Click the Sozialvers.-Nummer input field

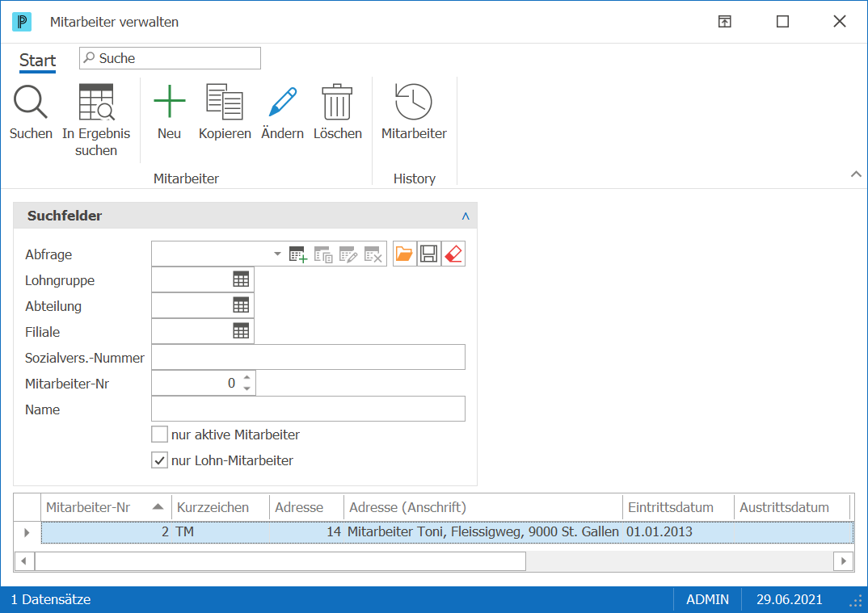pyautogui.click(x=309, y=357)
